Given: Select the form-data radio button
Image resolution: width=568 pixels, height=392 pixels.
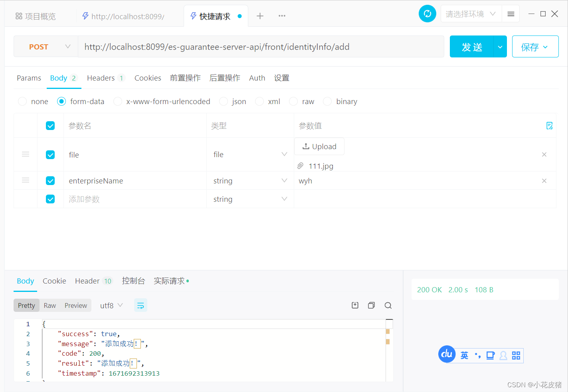Looking at the screenshot, I should point(61,101).
